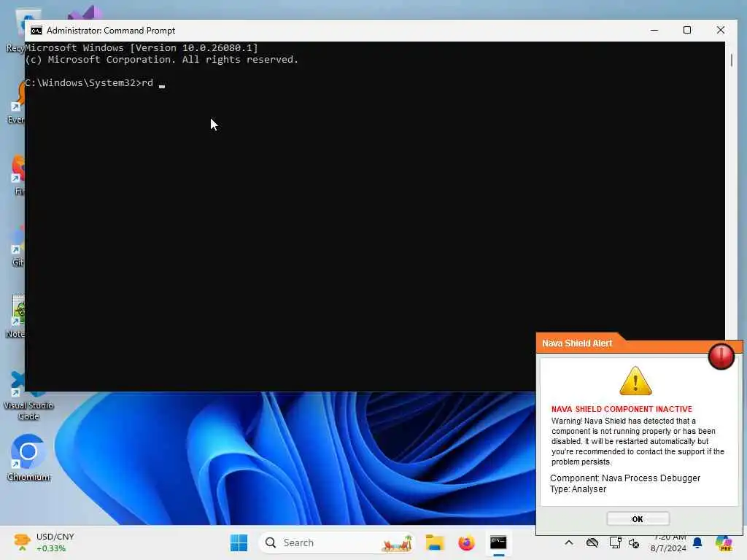Select the Notepad++ desktop shortcut
The image size is (747, 560).
(18, 316)
